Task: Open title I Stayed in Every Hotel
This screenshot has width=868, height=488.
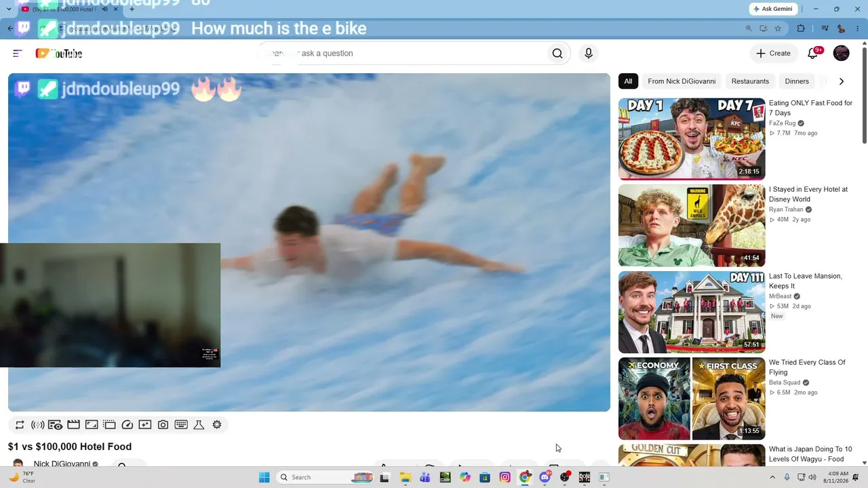Action: 808,195
